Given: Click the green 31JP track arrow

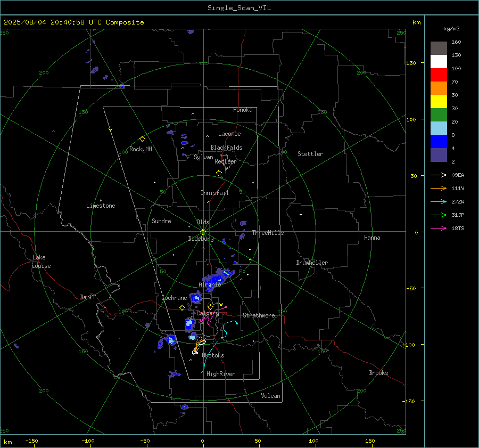Looking at the screenshot, I should click(x=439, y=215).
